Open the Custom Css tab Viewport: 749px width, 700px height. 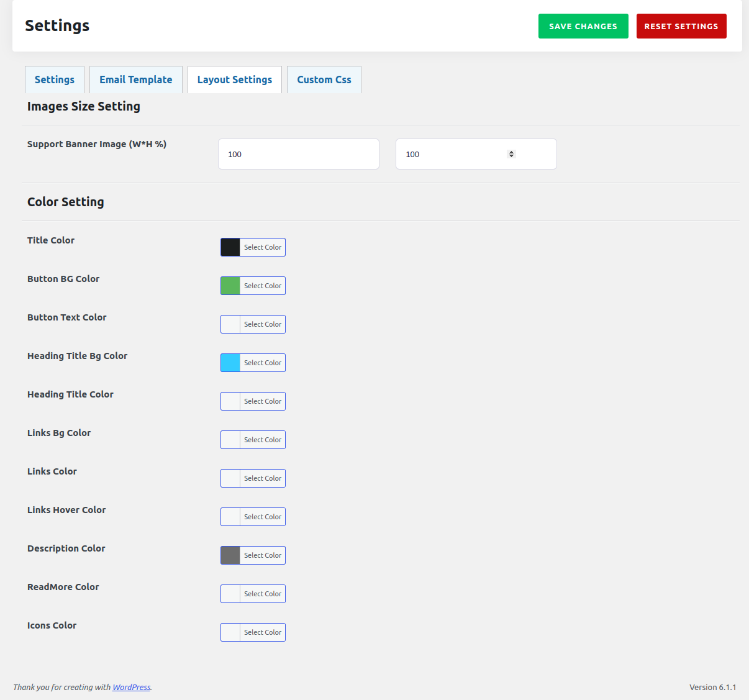(324, 80)
